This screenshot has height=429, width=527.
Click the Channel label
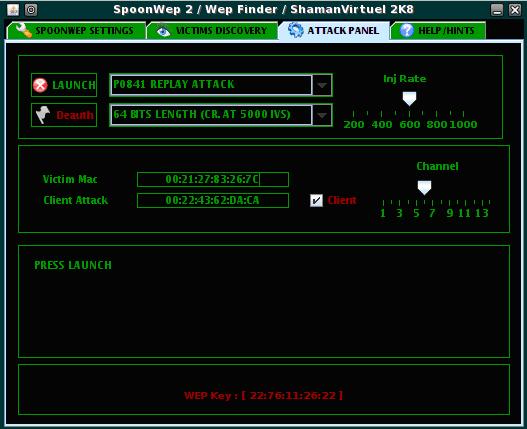(437, 166)
